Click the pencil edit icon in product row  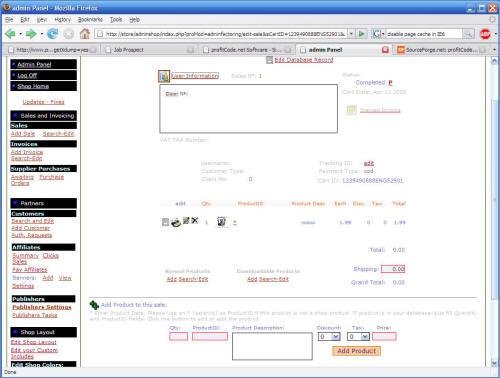tap(186, 220)
